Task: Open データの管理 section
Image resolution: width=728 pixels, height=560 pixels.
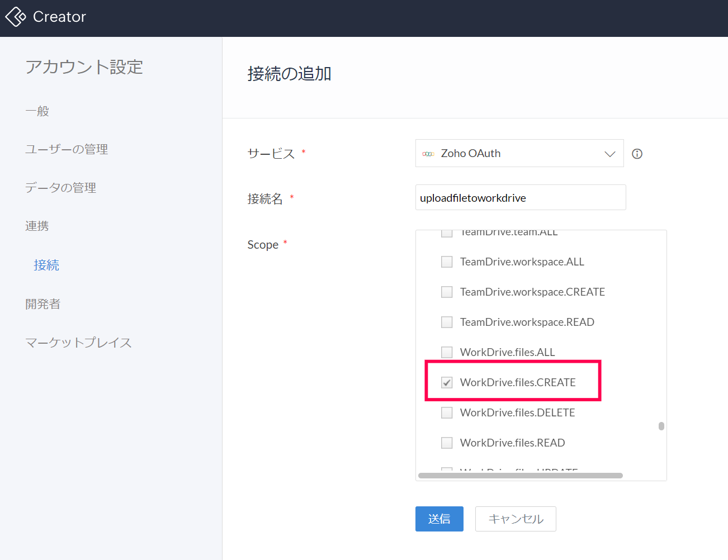Action: coord(60,188)
